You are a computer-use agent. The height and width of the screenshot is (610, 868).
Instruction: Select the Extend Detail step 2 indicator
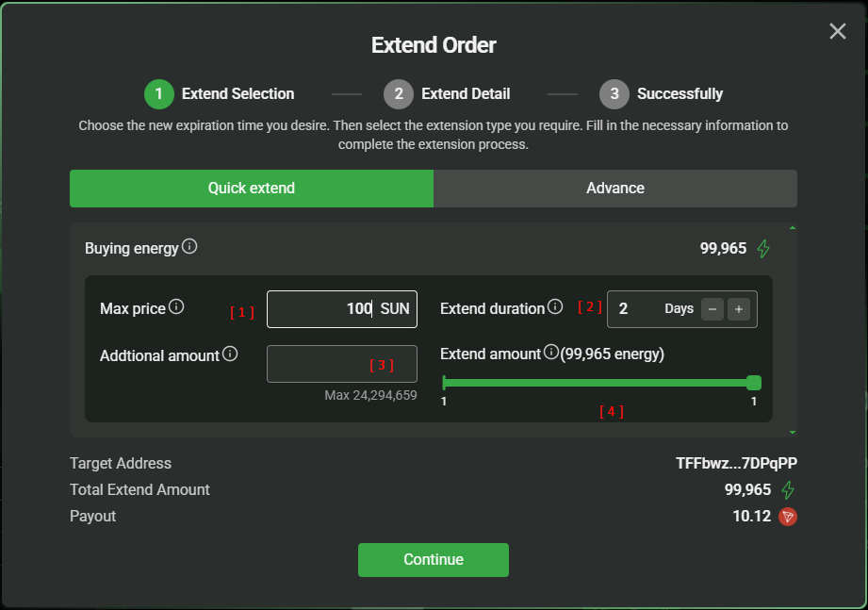pyautogui.click(x=399, y=94)
